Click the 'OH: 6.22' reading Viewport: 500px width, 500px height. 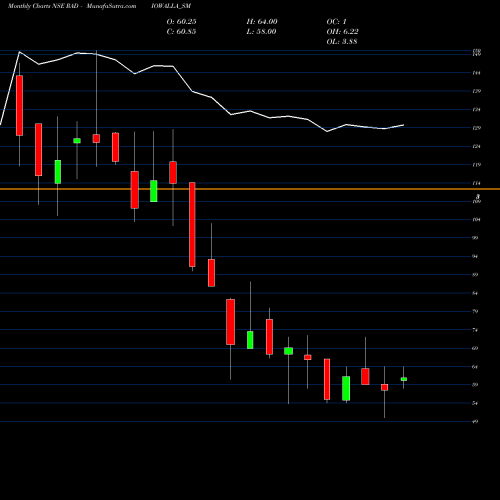coord(342,32)
